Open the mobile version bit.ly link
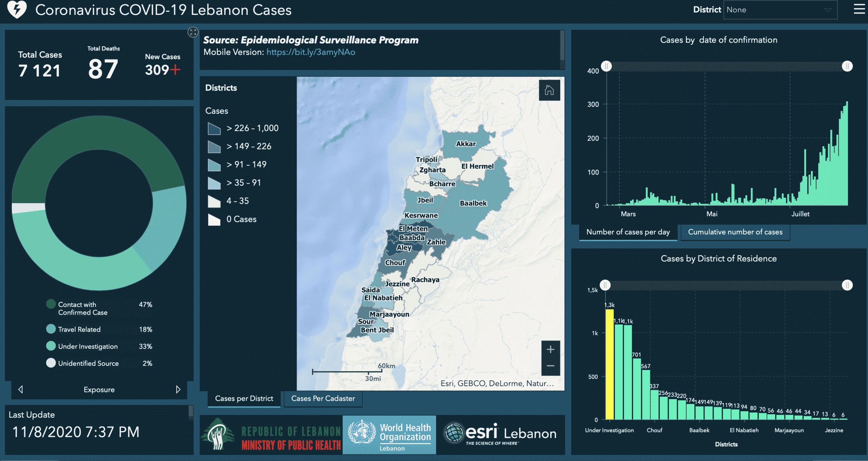This screenshot has height=461, width=868. 311,52
